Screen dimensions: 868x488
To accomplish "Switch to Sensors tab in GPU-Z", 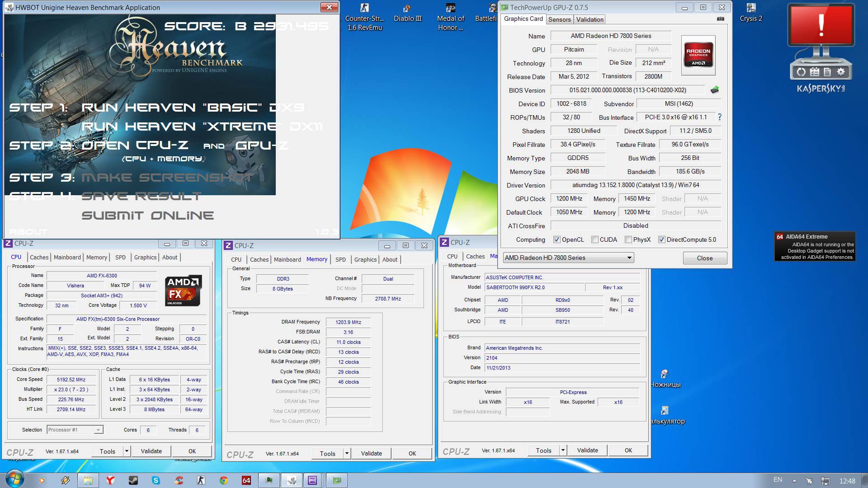I will 559,19.
